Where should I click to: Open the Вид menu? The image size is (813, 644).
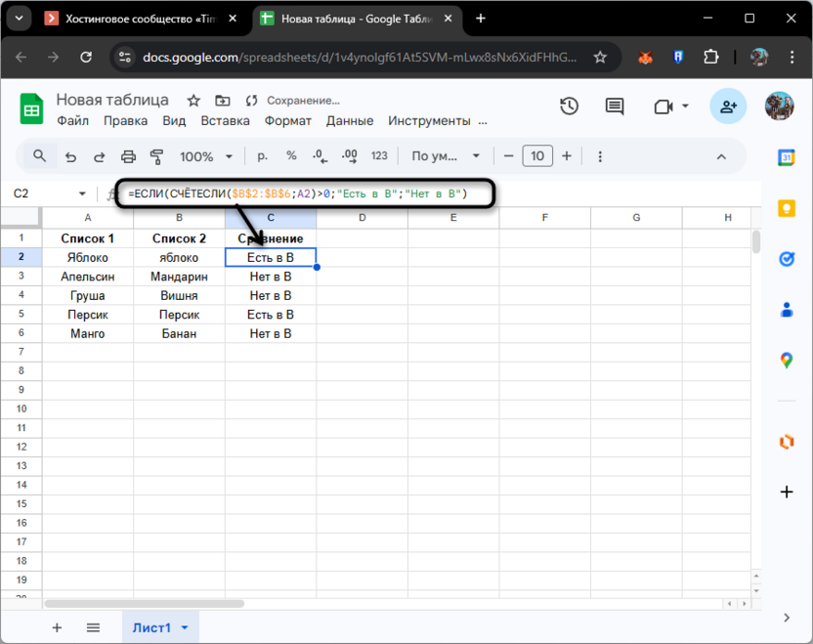(x=174, y=121)
